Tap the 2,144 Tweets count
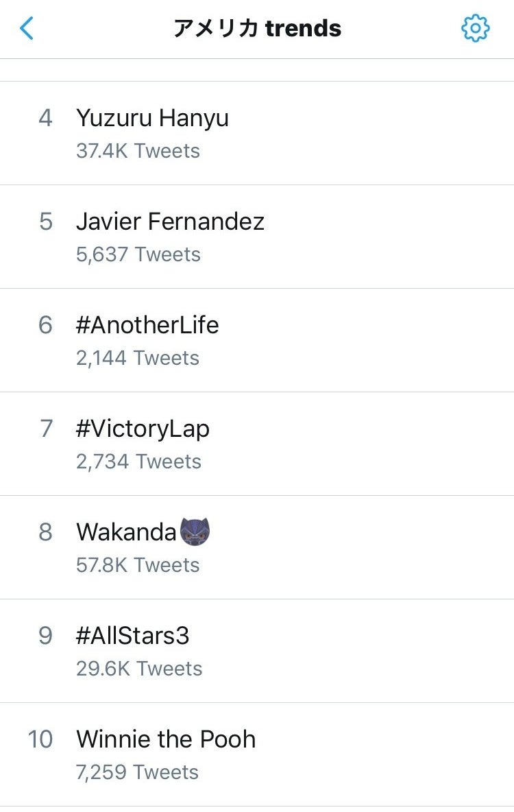514x812 pixels. pyautogui.click(x=138, y=358)
